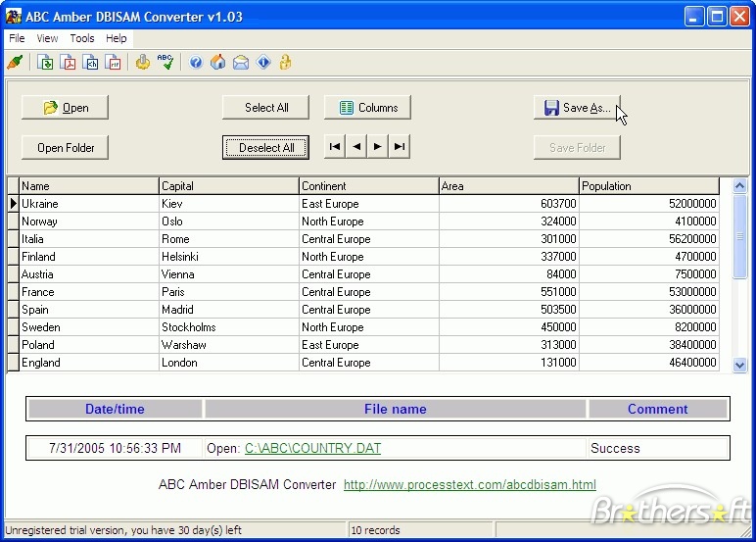Select the population value 38400000

[x=649, y=345]
